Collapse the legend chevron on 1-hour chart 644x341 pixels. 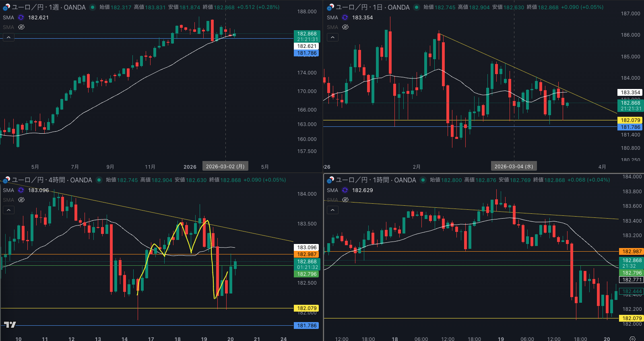332,210
